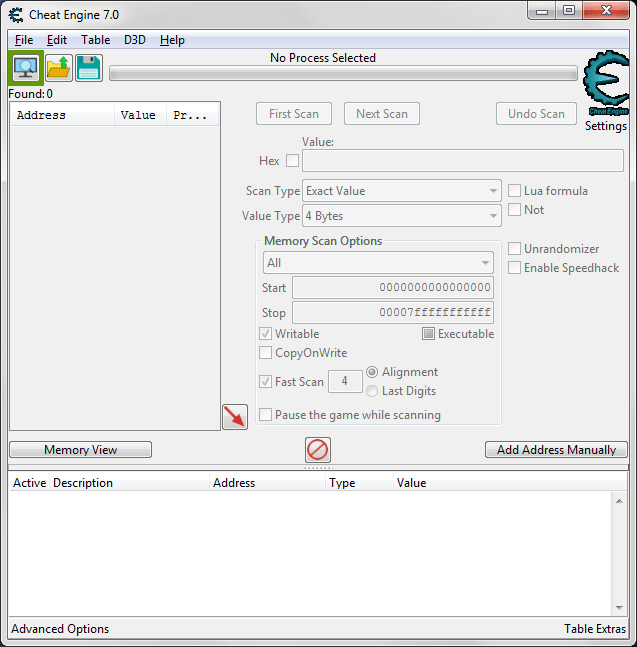
Task: Enable the Unrandomizer option
Action: click(x=514, y=249)
